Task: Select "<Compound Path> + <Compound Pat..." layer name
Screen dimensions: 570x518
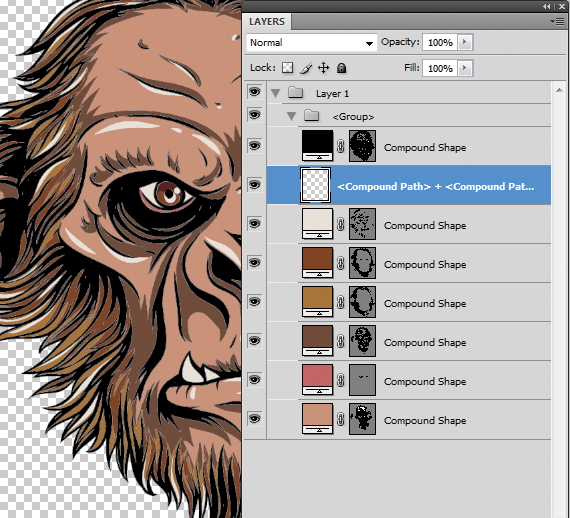Action: point(435,186)
